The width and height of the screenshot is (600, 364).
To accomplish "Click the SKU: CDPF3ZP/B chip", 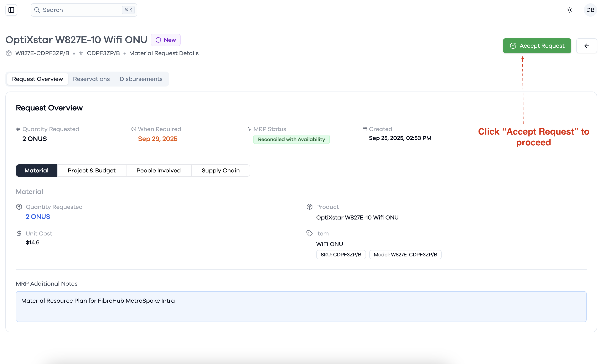I will click(341, 255).
